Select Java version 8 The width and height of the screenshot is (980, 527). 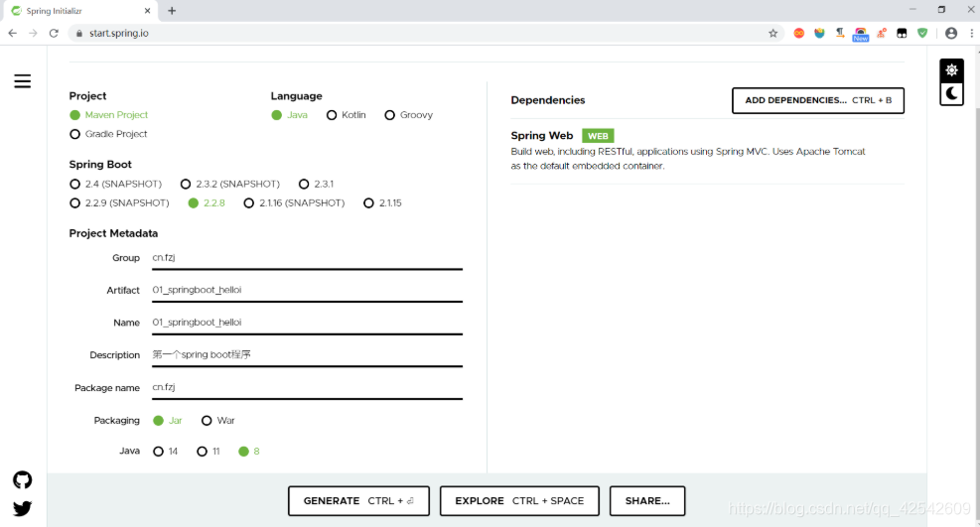coord(249,452)
